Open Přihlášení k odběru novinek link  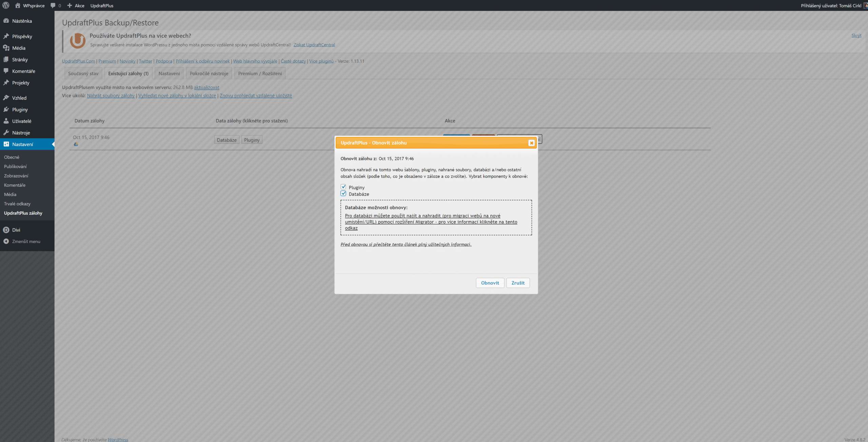pyautogui.click(x=202, y=61)
